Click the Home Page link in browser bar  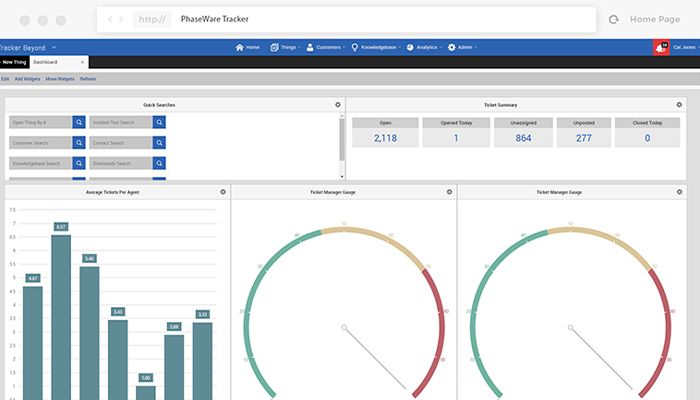(x=655, y=19)
